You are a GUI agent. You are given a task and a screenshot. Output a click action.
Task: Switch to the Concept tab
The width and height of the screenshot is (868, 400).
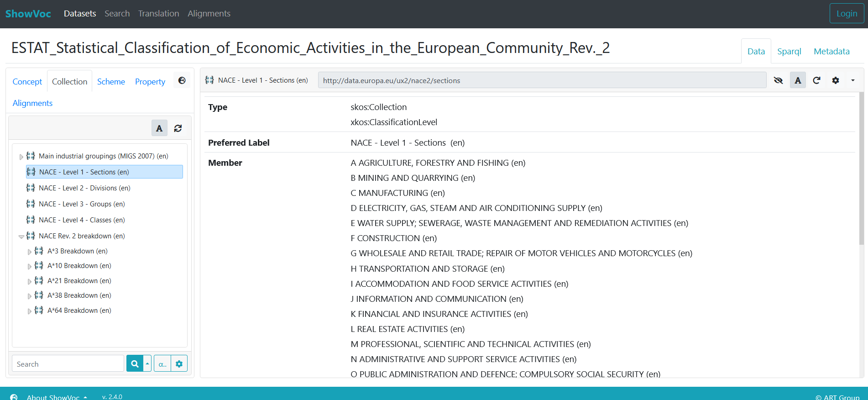(x=27, y=81)
